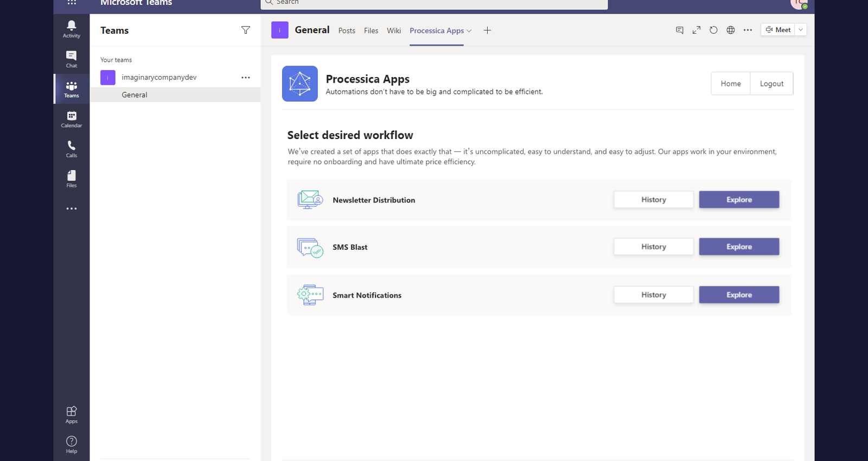Switch to the Files tab
The width and height of the screenshot is (868, 461).
point(371,31)
